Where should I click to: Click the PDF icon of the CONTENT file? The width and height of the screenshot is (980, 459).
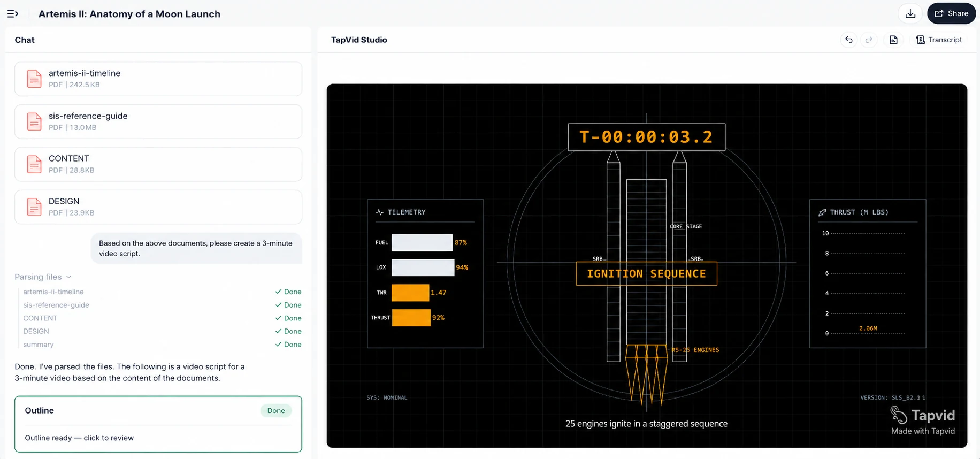pos(34,164)
